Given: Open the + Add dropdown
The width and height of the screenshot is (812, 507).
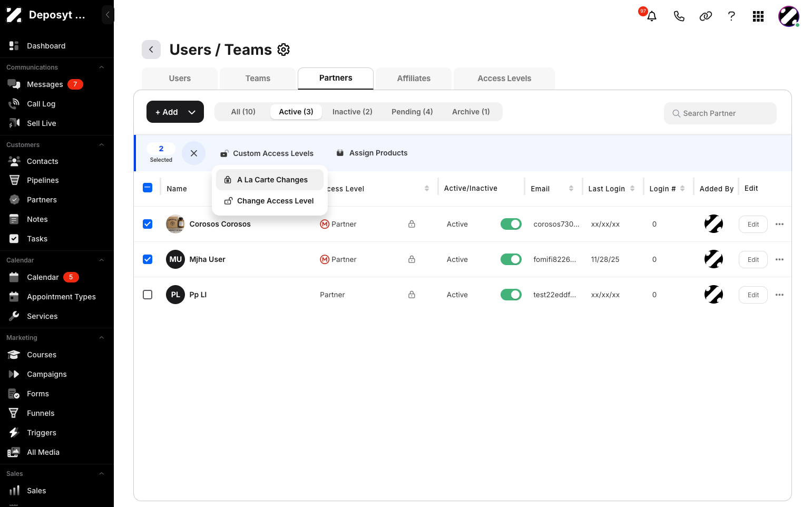Looking at the screenshot, I should click(x=175, y=112).
